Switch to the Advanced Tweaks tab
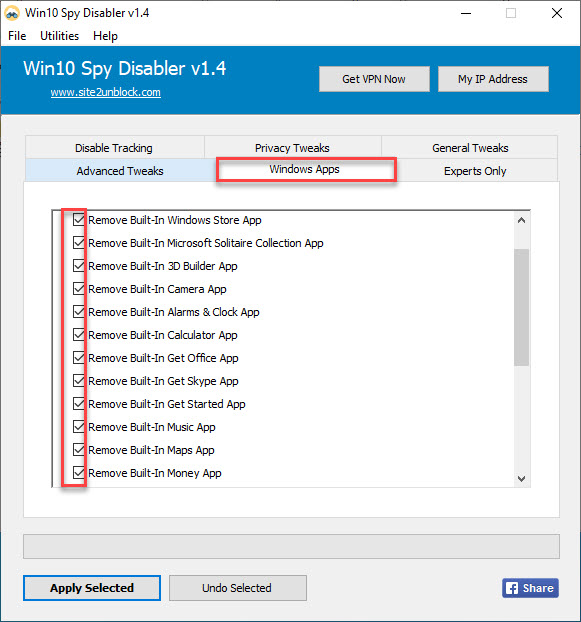This screenshot has width=581, height=622. click(x=120, y=171)
